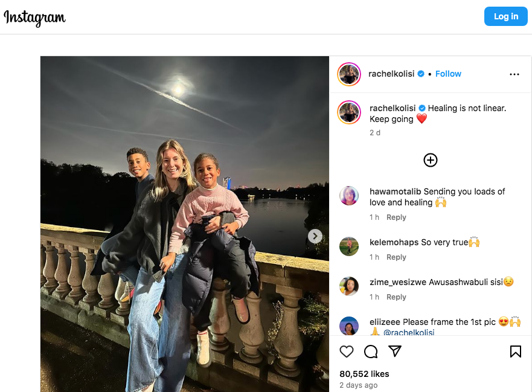
Task: Reply to hawamotalib's comment
Action: point(396,217)
